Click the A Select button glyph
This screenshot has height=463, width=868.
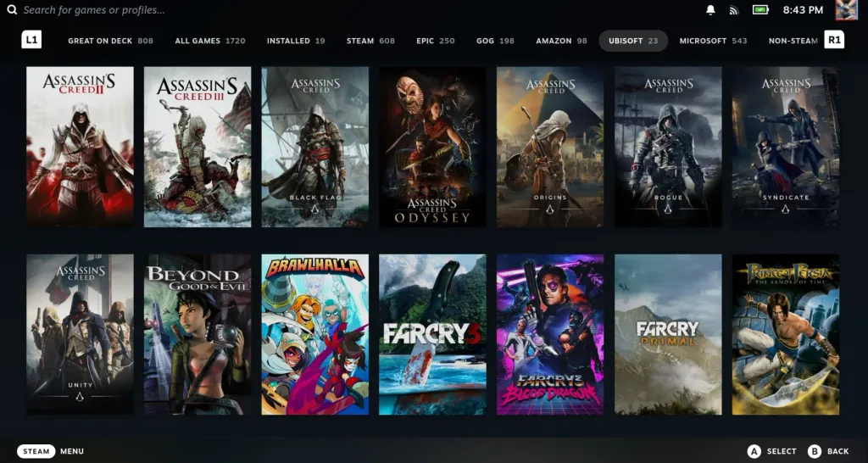tap(754, 451)
